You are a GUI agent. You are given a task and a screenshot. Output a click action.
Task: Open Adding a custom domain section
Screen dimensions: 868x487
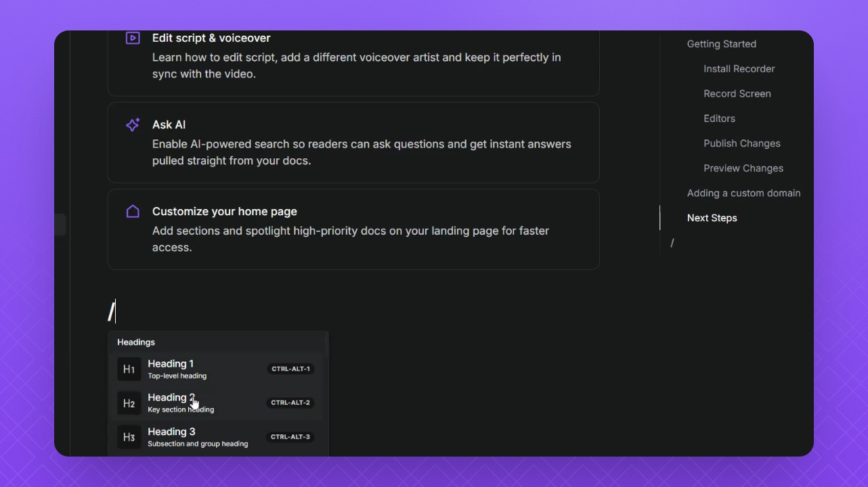pyautogui.click(x=743, y=193)
